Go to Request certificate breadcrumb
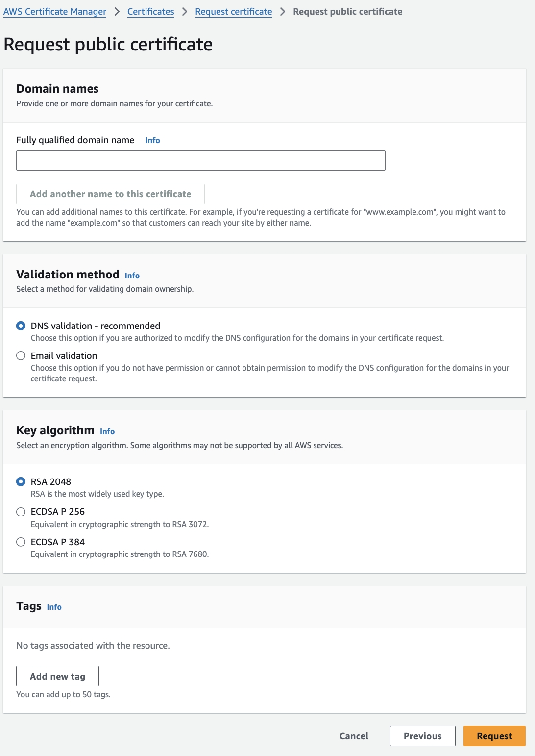This screenshot has height=756, width=535. 233,12
